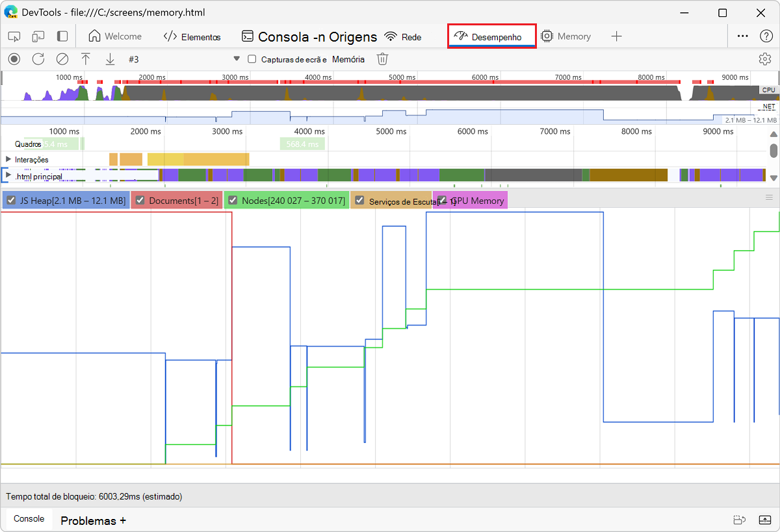Viewport: 780px width, 532px height.
Task: Open the Rede tab
Action: coord(403,36)
